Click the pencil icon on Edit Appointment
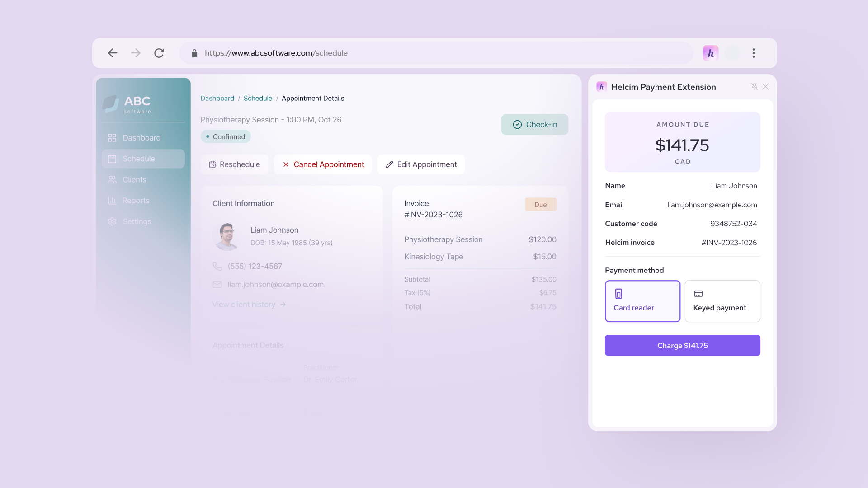The image size is (868, 488). (389, 164)
